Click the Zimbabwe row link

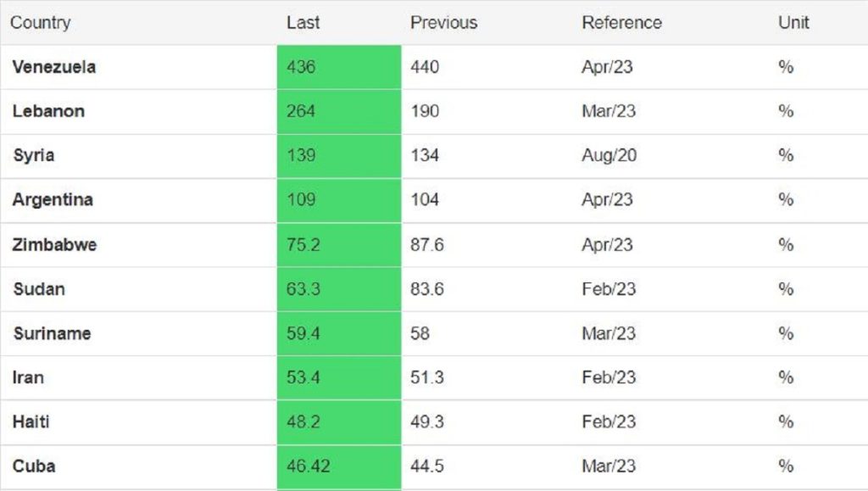coord(54,245)
